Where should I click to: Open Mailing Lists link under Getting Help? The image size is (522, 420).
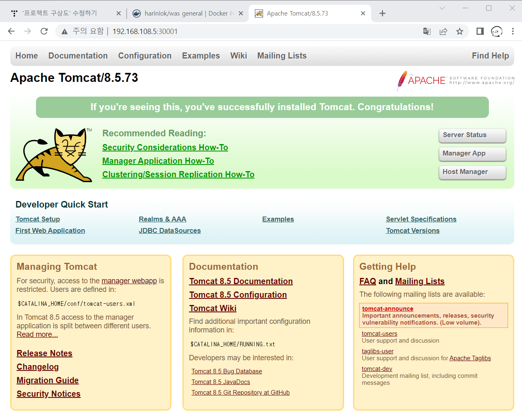coord(420,281)
